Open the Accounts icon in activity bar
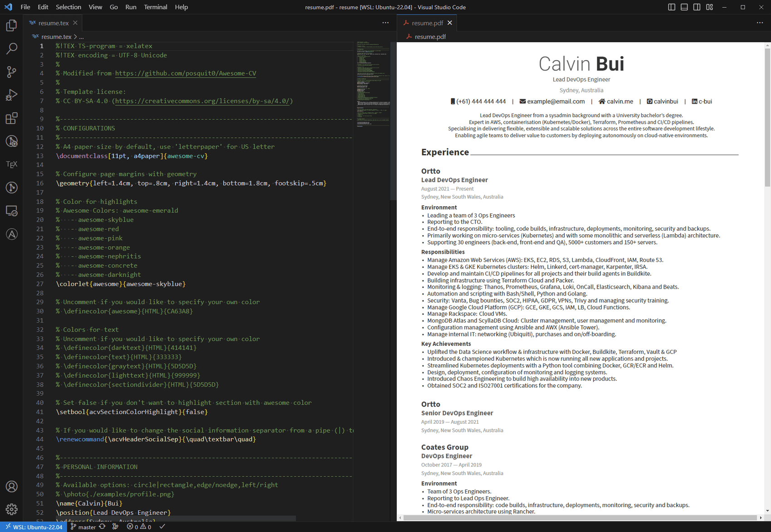Screen dimensions: 771x532 (11, 486)
